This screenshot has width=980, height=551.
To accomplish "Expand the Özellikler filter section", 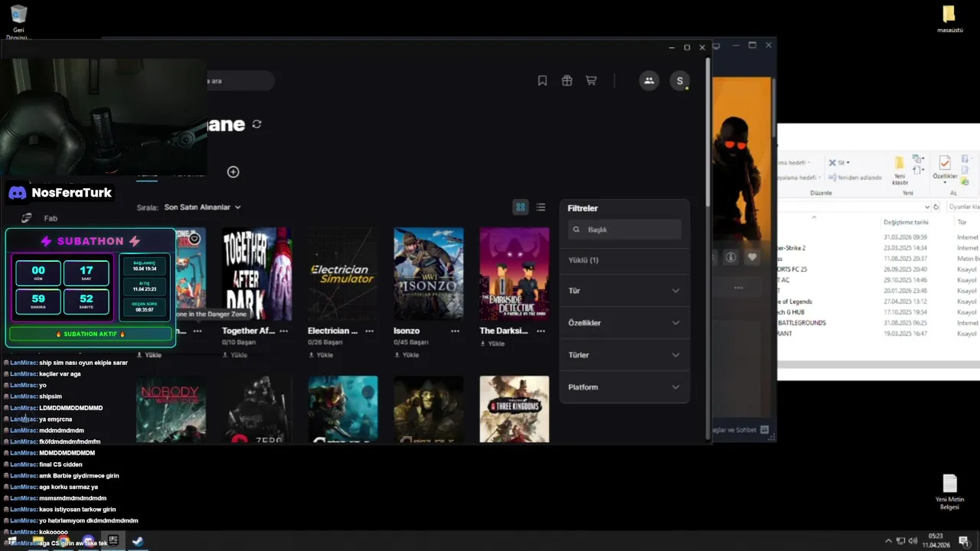I will pyautogui.click(x=624, y=323).
